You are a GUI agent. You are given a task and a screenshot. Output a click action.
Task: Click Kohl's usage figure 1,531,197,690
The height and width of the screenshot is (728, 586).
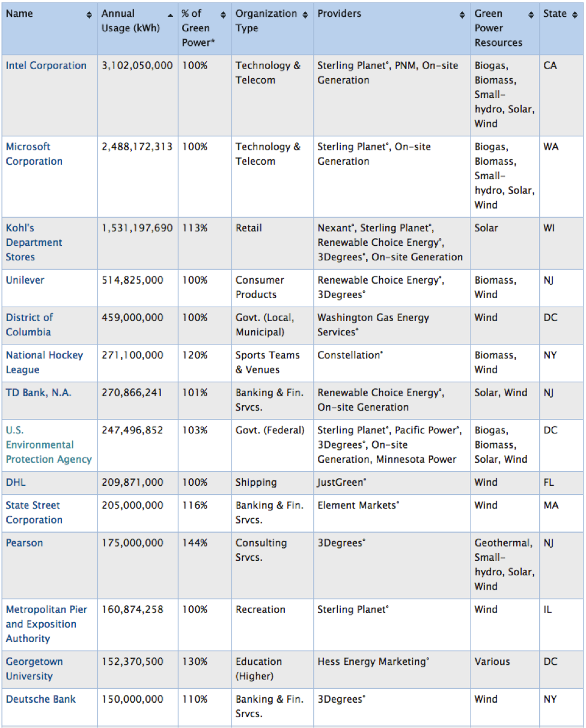tap(137, 228)
